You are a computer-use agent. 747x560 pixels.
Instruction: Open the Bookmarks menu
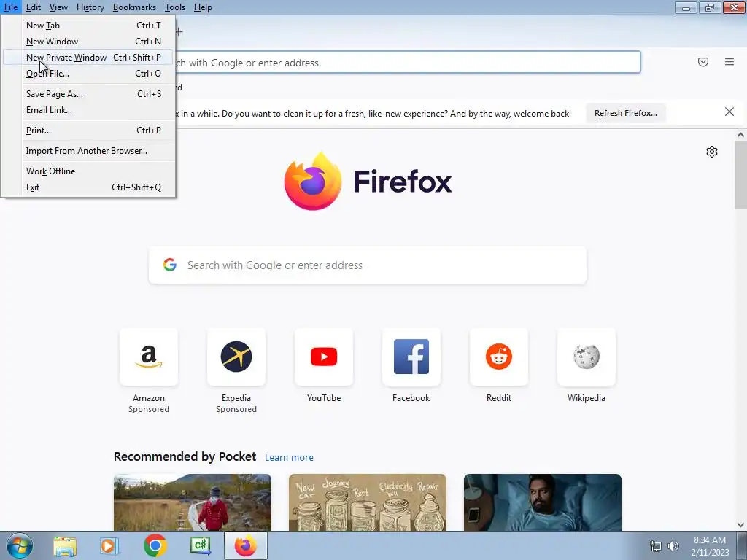point(134,7)
